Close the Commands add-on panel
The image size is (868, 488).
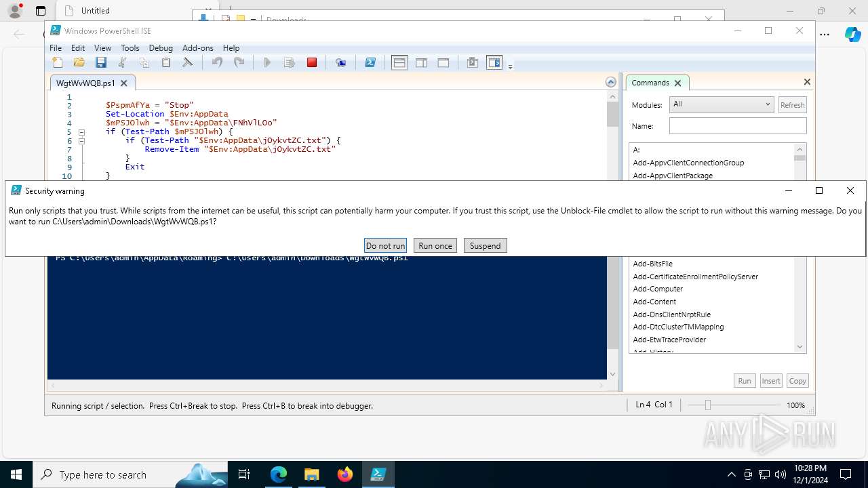coord(807,82)
